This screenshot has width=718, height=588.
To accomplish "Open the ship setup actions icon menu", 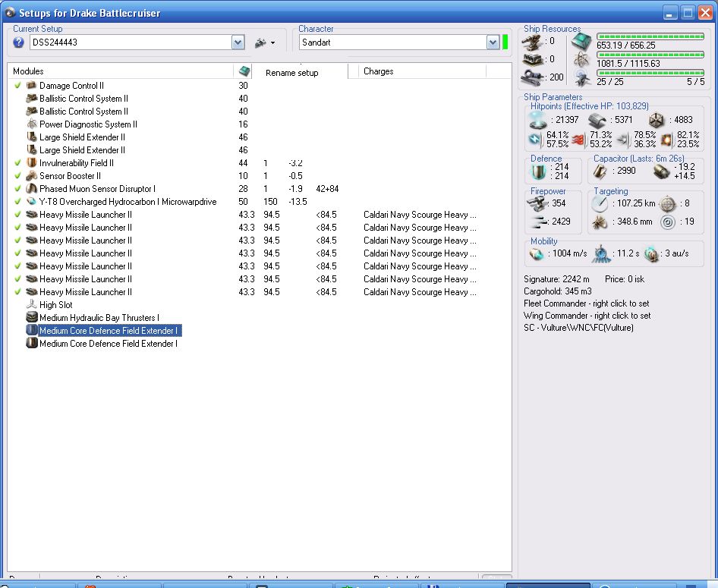I will pos(265,42).
